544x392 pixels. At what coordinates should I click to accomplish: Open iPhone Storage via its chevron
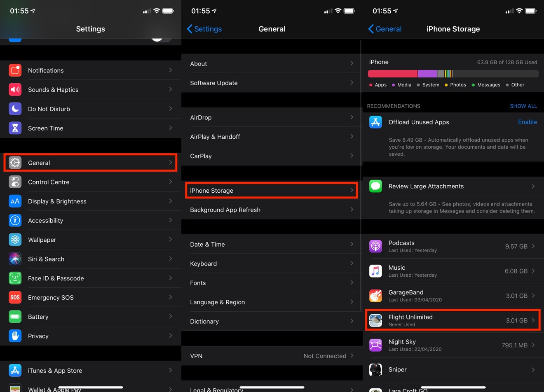point(352,190)
